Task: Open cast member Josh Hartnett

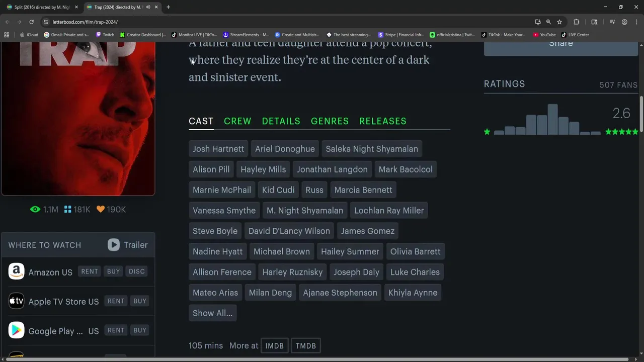Action: coord(218,149)
